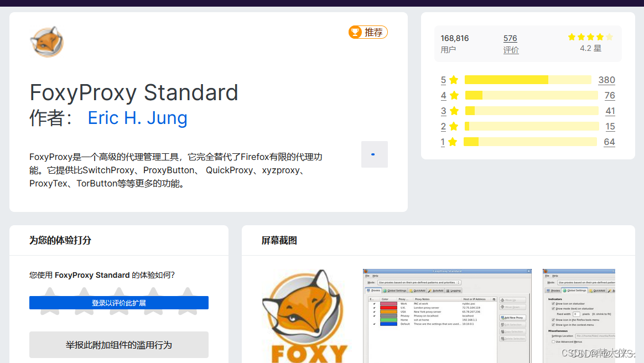Image resolution: width=644 pixels, height=363 pixels.
Task: Open author Eric H. Jung's page
Action: 138,118
